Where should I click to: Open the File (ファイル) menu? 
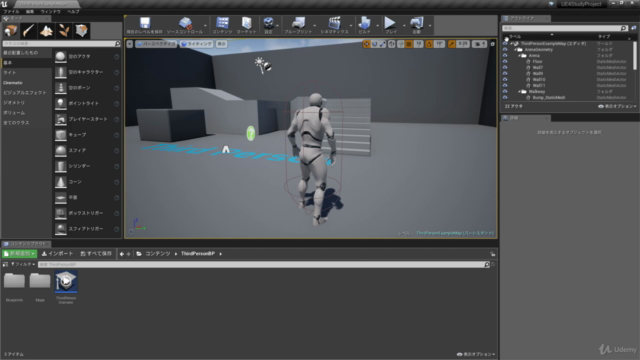(11, 12)
